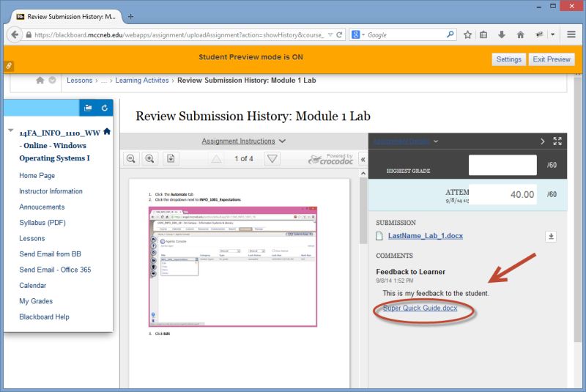Open Lessons in course menu
Image resolution: width=586 pixels, height=392 pixels.
pyautogui.click(x=31, y=238)
